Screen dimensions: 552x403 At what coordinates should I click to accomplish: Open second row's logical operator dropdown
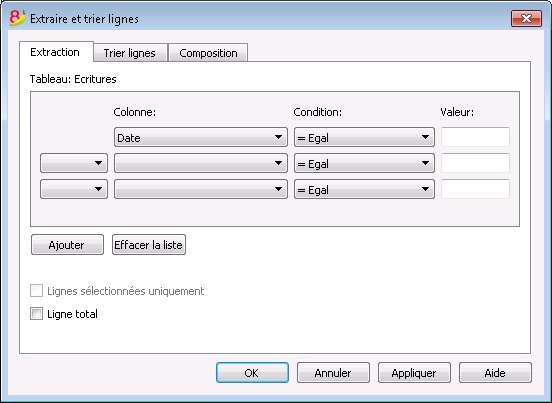click(x=74, y=163)
